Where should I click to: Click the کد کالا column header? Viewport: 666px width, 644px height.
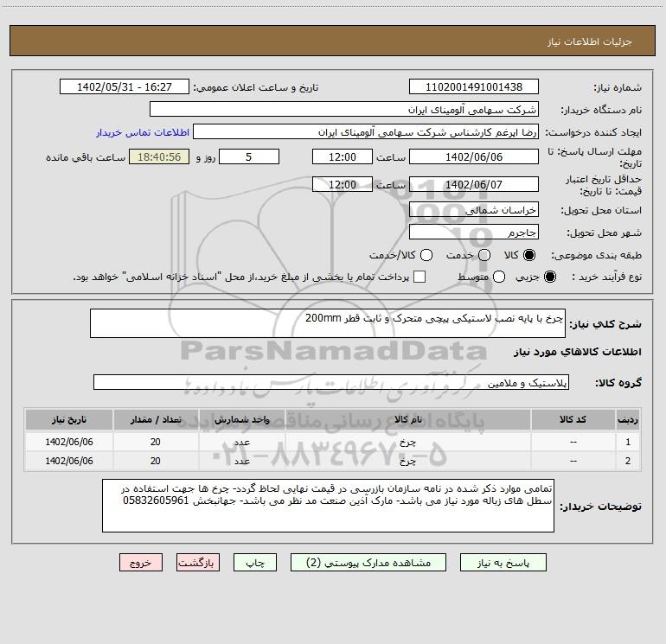(573, 419)
